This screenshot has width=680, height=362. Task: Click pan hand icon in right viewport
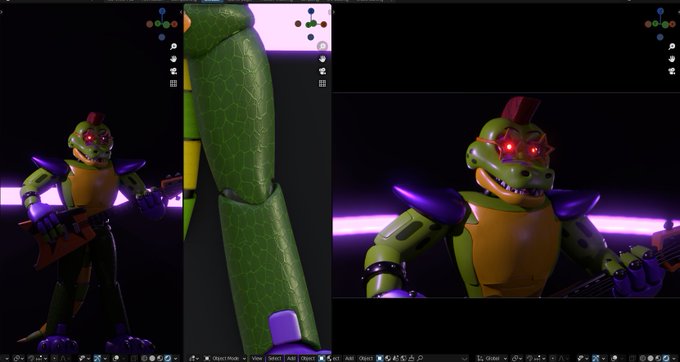coord(672,59)
